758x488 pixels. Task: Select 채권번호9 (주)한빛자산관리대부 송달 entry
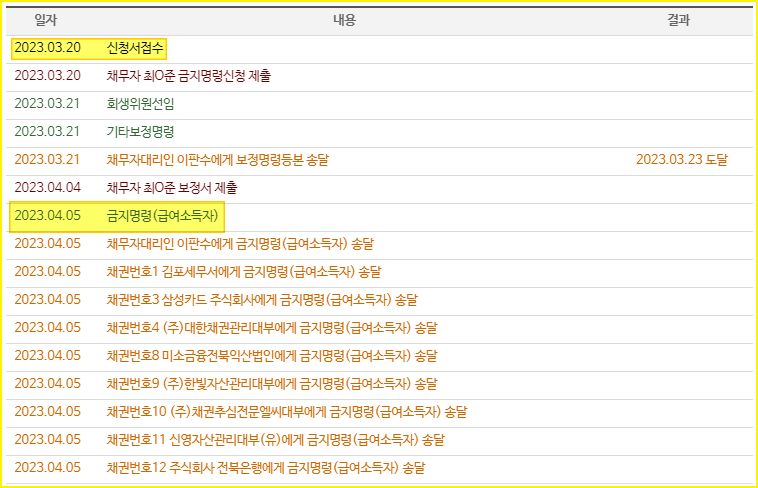(272, 384)
